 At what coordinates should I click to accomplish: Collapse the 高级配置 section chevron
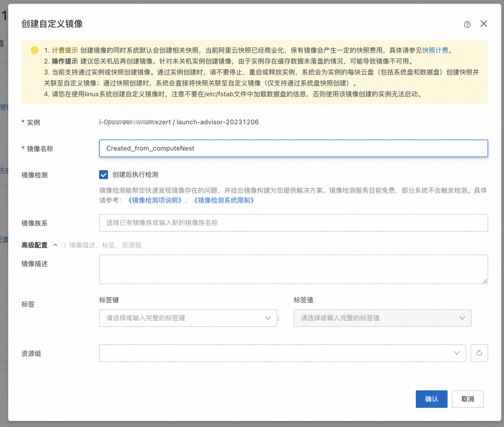56,245
